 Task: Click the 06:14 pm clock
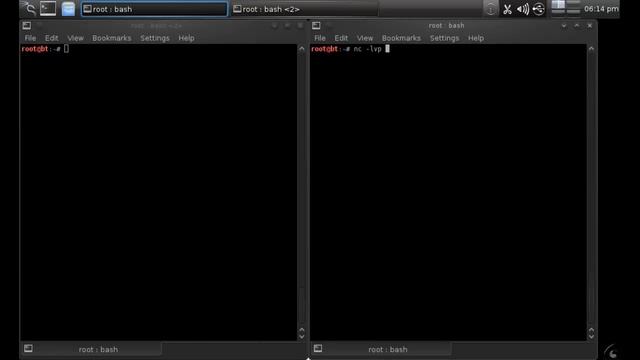pyautogui.click(x=601, y=9)
